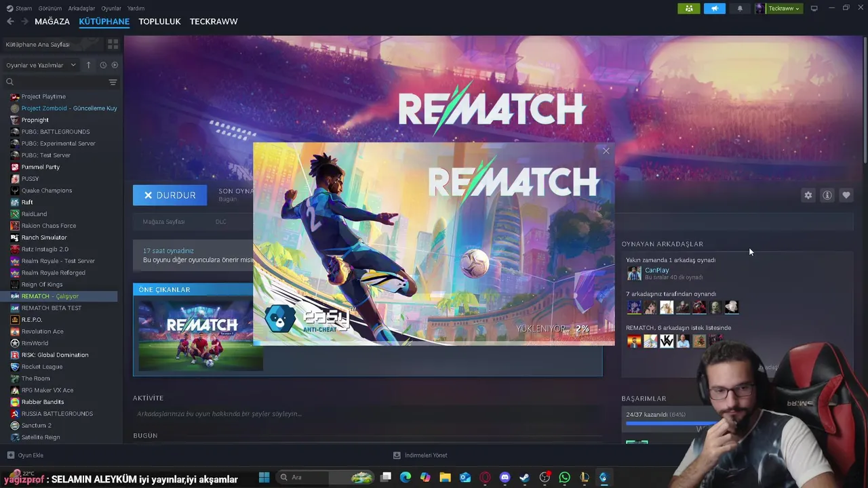Go to the MAĞAZA tab
This screenshot has width=868, height=488.
pos(52,22)
